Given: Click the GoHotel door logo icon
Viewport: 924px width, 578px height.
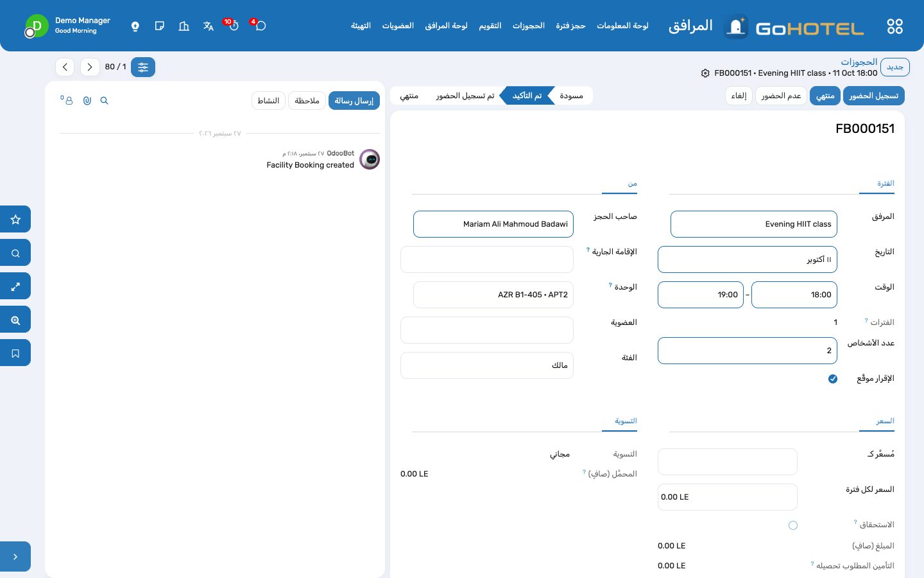Looking at the screenshot, I should (736, 26).
